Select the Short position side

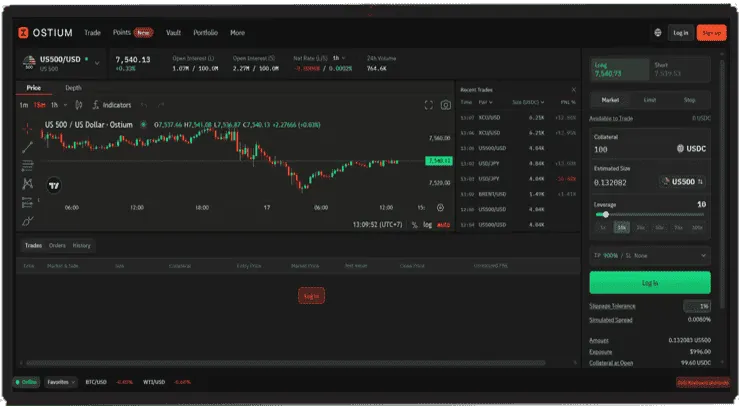point(681,69)
